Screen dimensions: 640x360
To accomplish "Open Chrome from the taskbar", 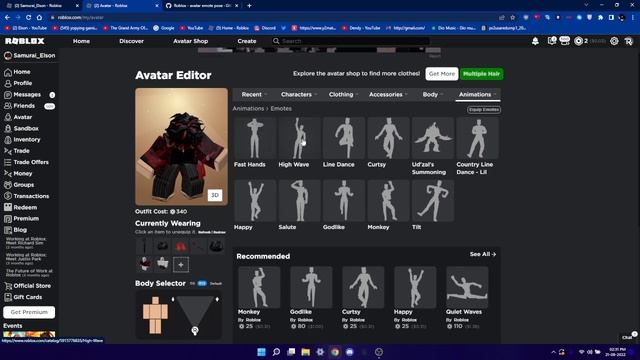I will click(x=335, y=352).
